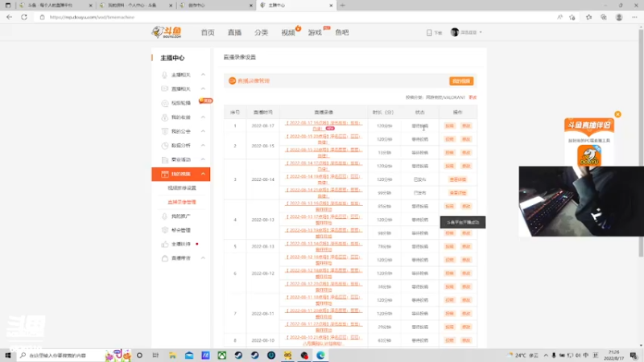Switch to the second browser tab

pos(135,6)
